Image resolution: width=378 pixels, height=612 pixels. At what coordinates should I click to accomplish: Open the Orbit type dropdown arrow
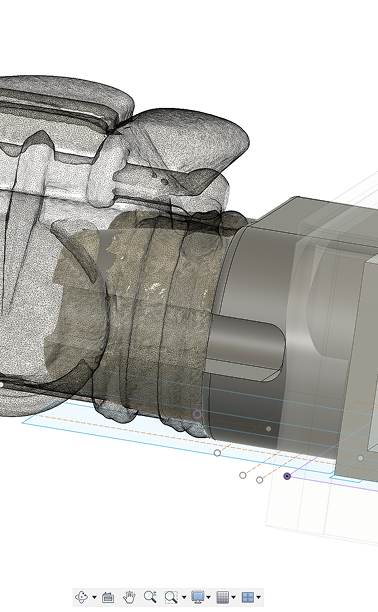pyautogui.click(x=94, y=597)
